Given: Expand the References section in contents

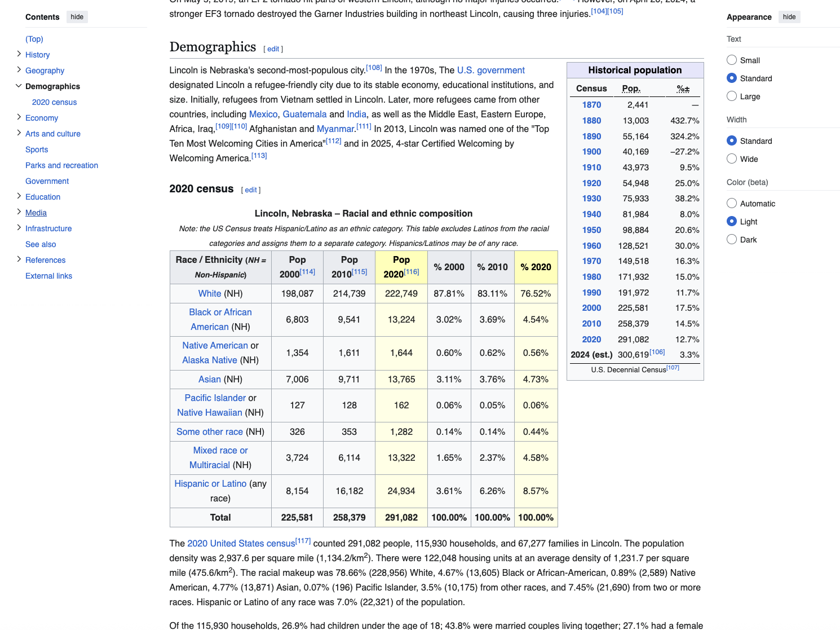Looking at the screenshot, I should click(x=19, y=259).
